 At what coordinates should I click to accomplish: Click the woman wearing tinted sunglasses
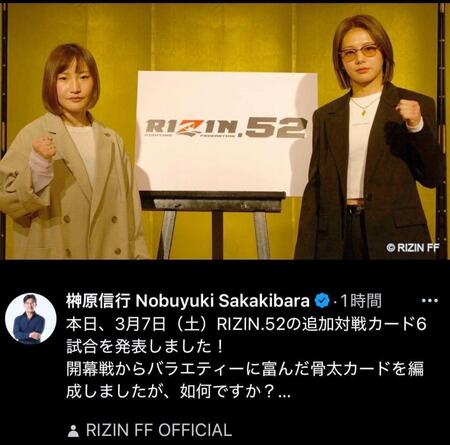(368, 138)
